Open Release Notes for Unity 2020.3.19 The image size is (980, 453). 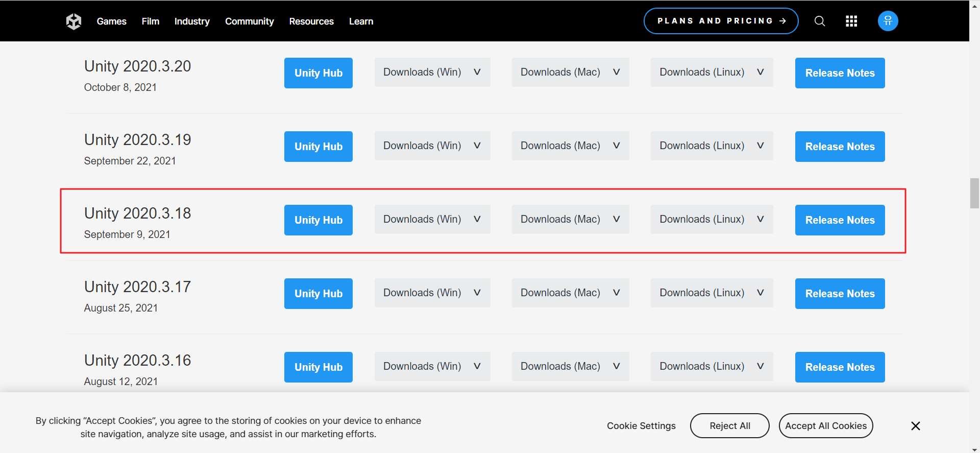point(840,147)
